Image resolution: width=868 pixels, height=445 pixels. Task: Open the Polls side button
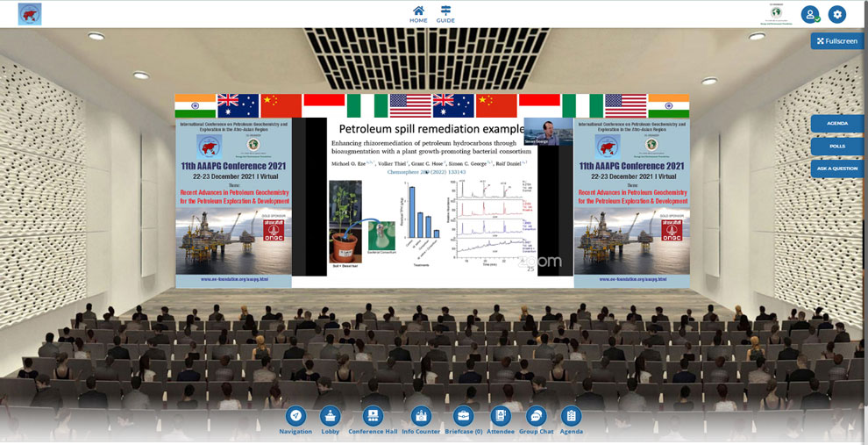837,147
